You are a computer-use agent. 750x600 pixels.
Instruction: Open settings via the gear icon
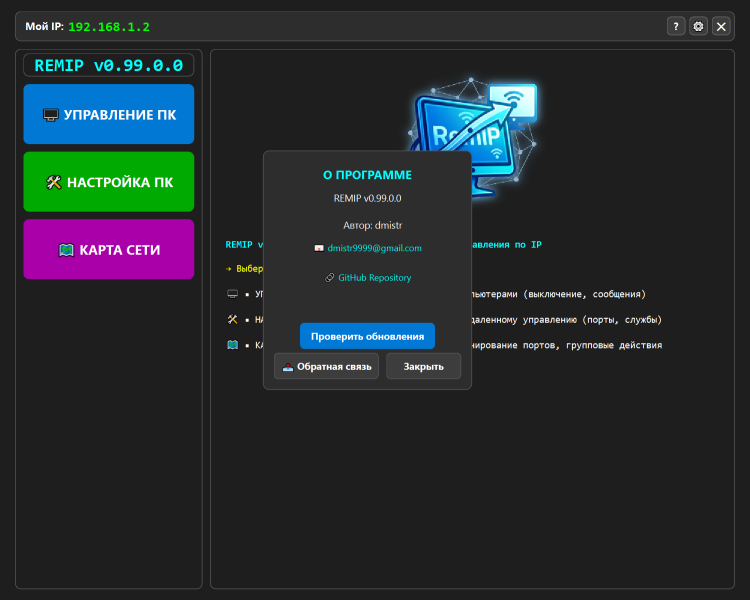(x=699, y=26)
